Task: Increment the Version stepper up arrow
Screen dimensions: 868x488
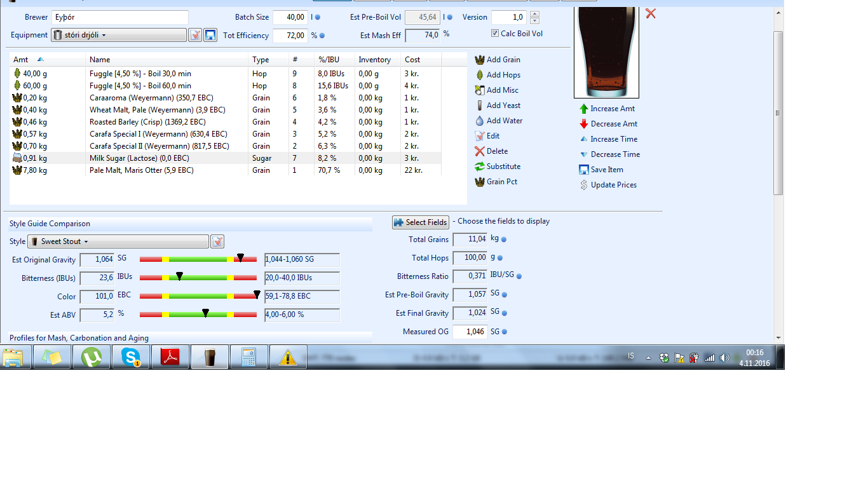Action: [x=534, y=14]
